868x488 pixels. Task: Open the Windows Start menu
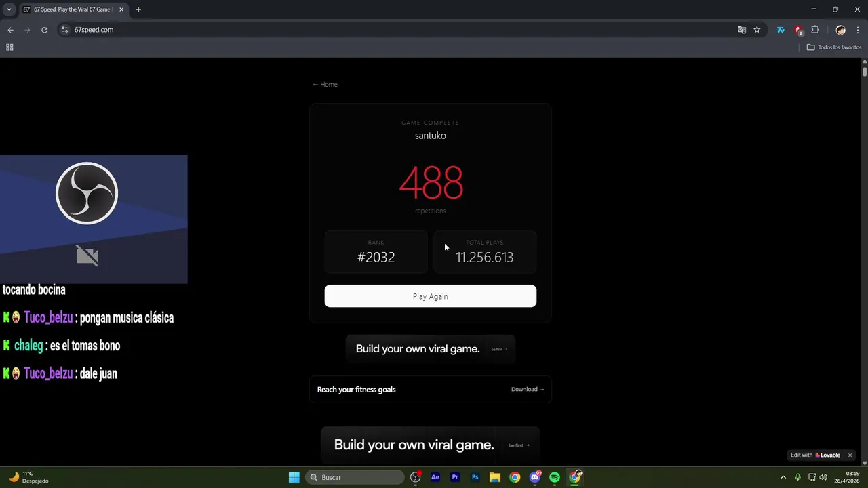[x=294, y=477]
